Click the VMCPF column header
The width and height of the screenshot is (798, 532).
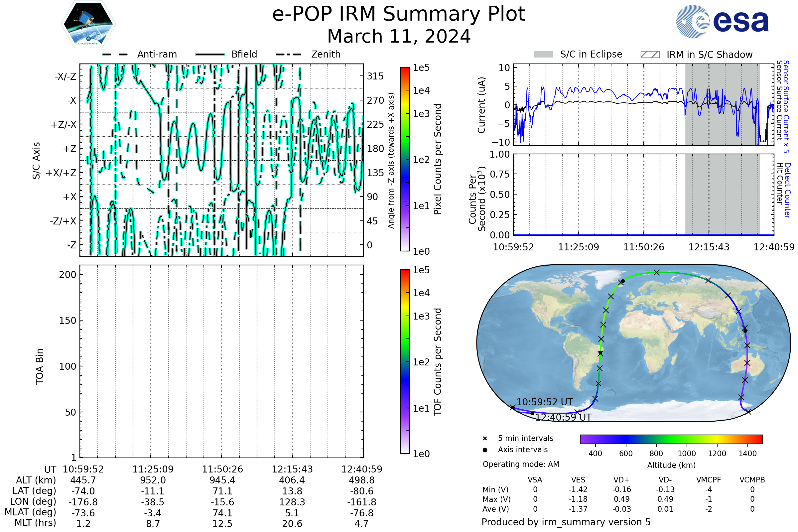pos(709,480)
